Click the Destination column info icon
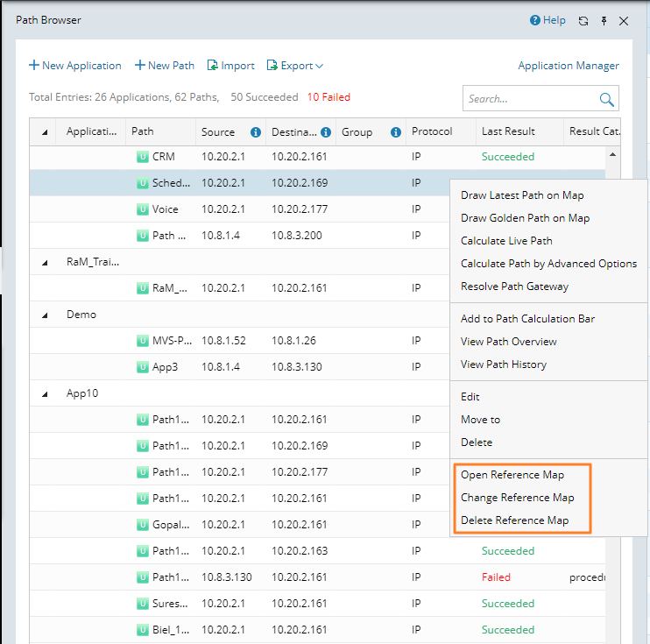Viewport: 650px width, 644px height. coord(326,132)
